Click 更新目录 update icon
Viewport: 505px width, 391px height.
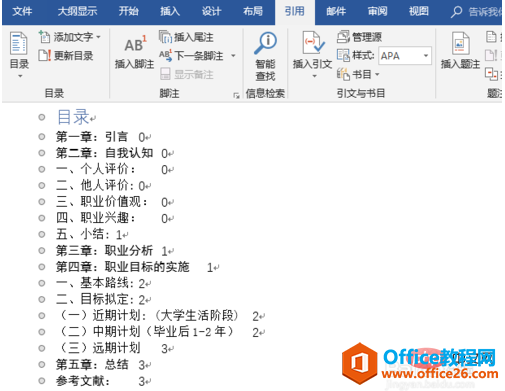click(44, 56)
